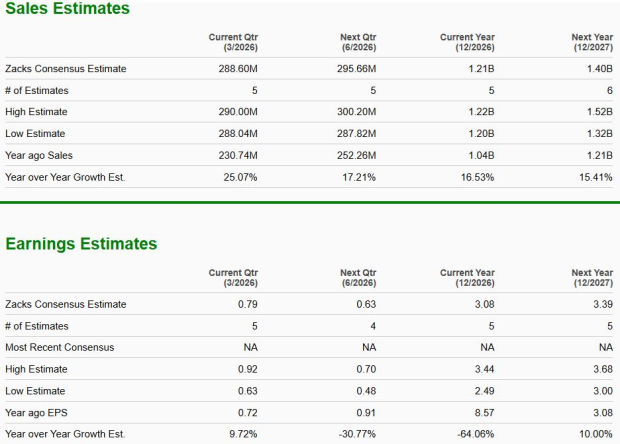Screen dimensions: 620x444
Task: Select the Next Year (12/2027) sales column header
Action: point(591,43)
